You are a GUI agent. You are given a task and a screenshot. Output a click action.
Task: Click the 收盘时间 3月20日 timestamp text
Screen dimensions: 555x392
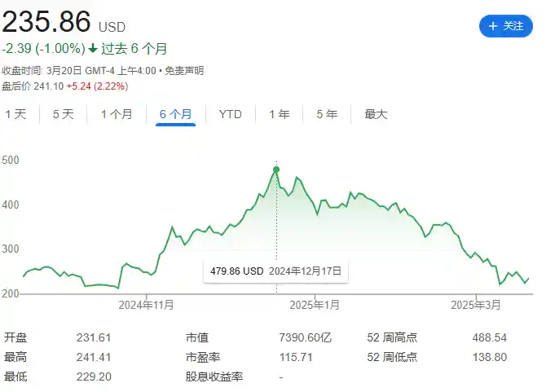79,71
